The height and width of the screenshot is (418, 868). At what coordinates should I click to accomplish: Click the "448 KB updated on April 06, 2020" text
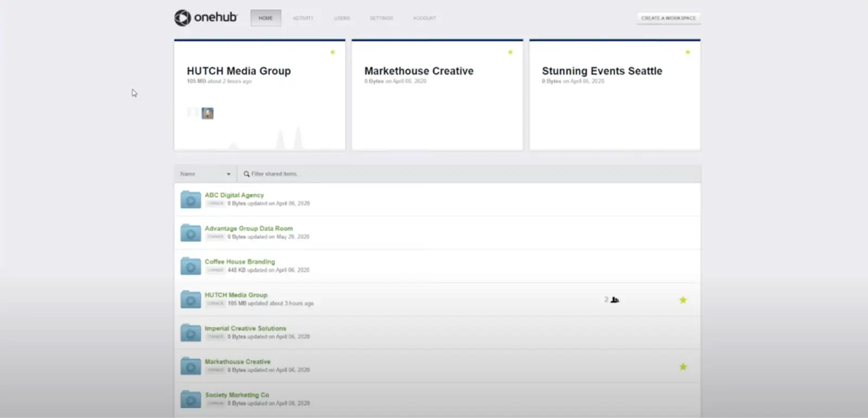(x=269, y=270)
